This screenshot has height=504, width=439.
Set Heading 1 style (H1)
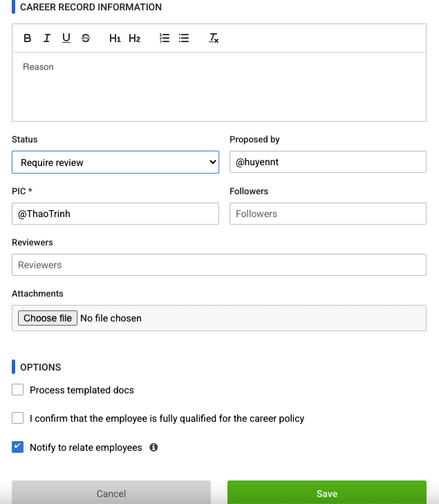(115, 38)
